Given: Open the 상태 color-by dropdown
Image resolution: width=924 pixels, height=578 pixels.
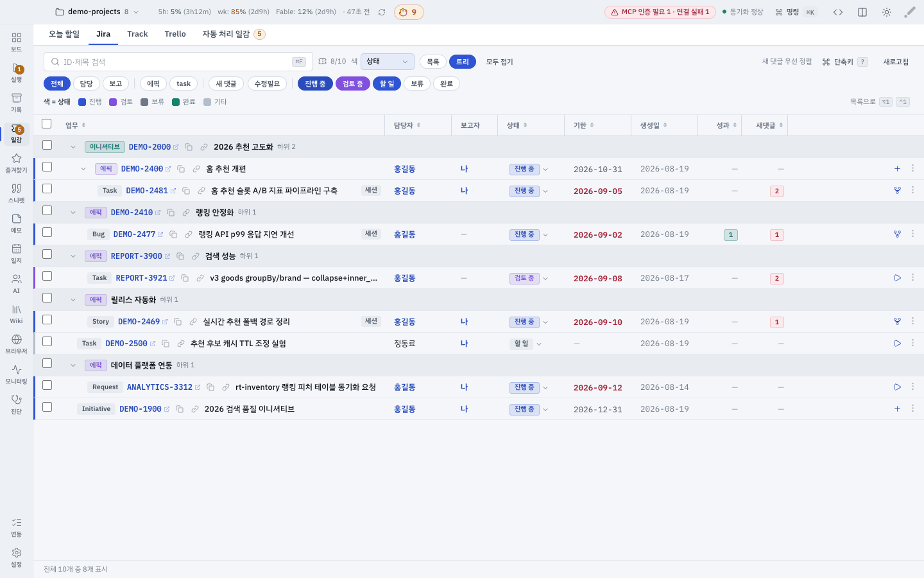Looking at the screenshot, I should point(387,62).
